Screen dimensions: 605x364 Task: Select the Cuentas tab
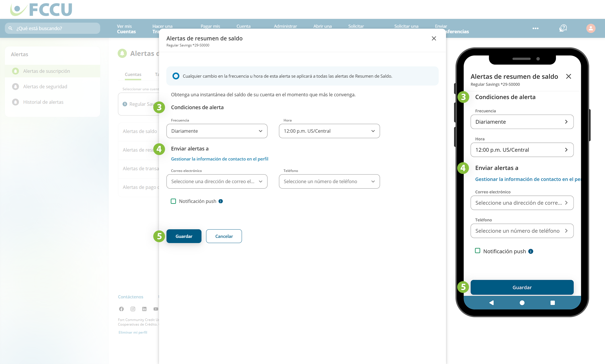point(133,75)
